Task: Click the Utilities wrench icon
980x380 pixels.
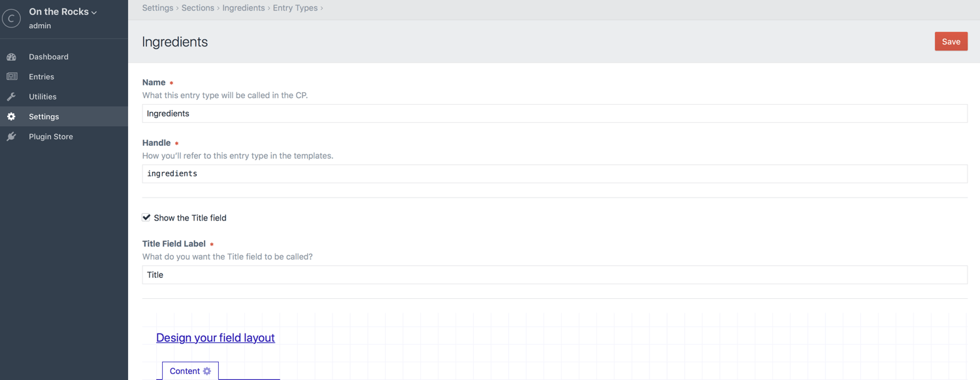Action: click(x=11, y=97)
